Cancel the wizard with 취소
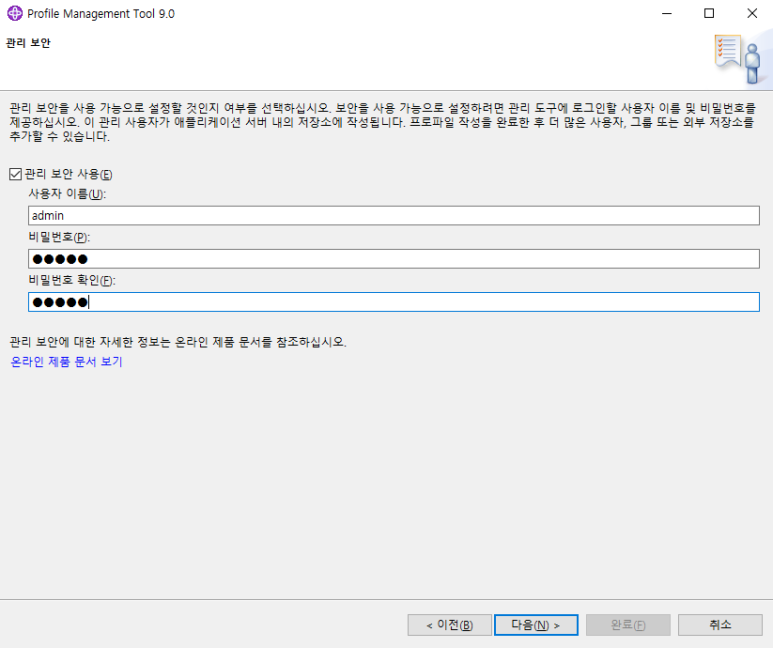The width and height of the screenshot is (773, 648). tap(720, 625)
